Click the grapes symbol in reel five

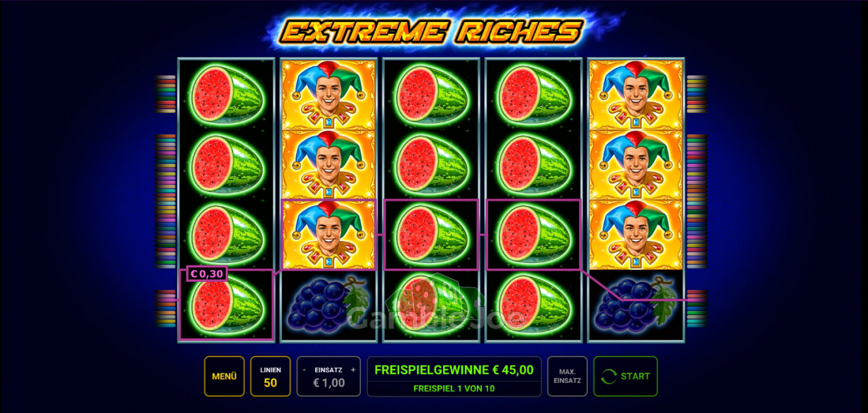click(635, 304)
